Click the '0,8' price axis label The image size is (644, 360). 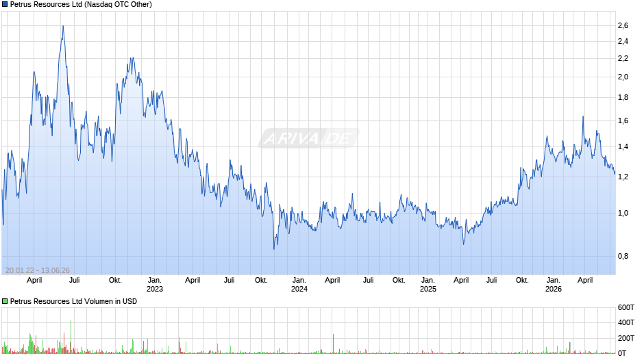(x=623, y=257)
